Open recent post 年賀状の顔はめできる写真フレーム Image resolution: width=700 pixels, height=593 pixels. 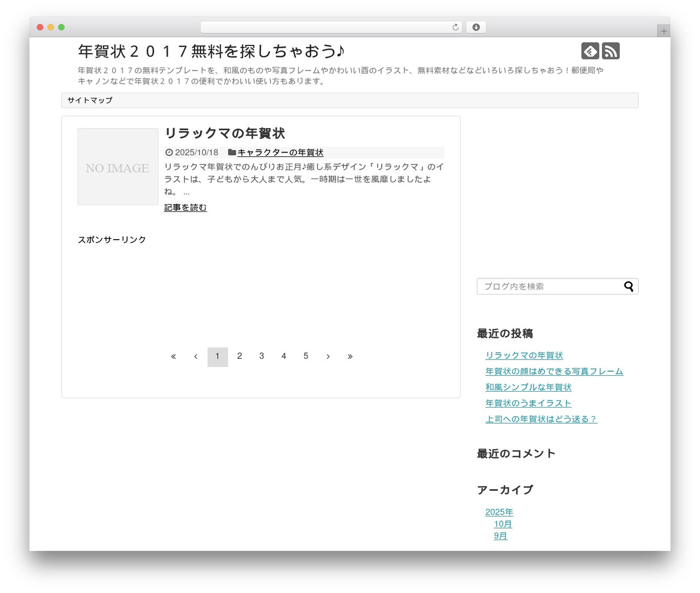(554, 371)
